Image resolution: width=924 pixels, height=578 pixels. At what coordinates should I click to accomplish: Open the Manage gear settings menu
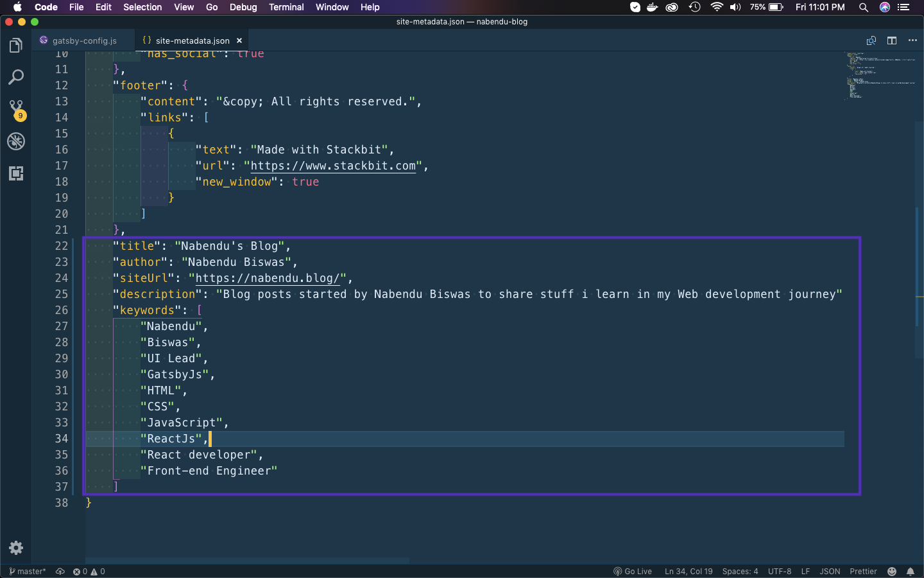[16, 547]
